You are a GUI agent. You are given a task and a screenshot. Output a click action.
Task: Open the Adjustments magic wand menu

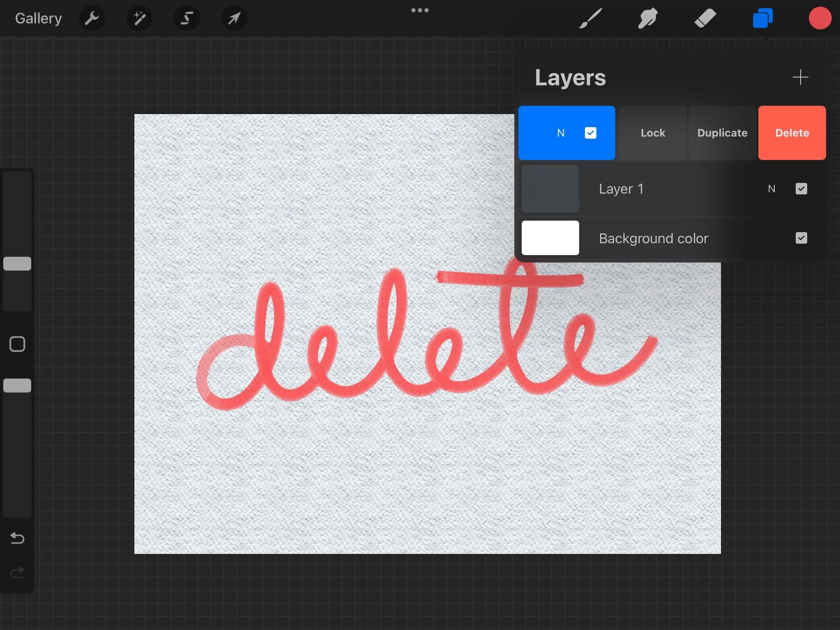pyautogui.click(x=139, y=18)
